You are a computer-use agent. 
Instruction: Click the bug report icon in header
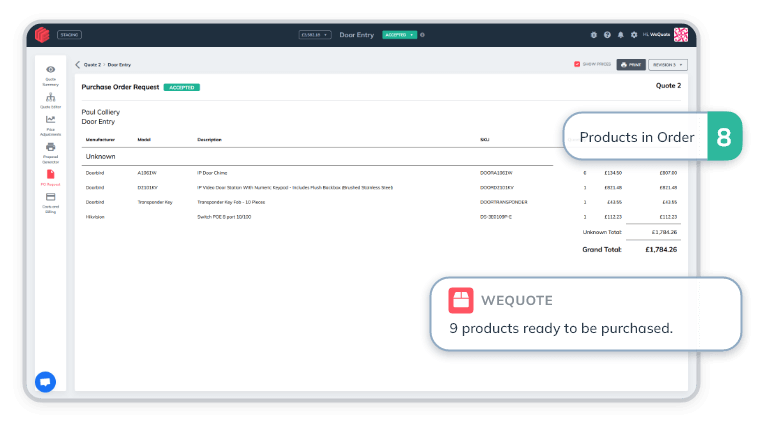point(594,35)
